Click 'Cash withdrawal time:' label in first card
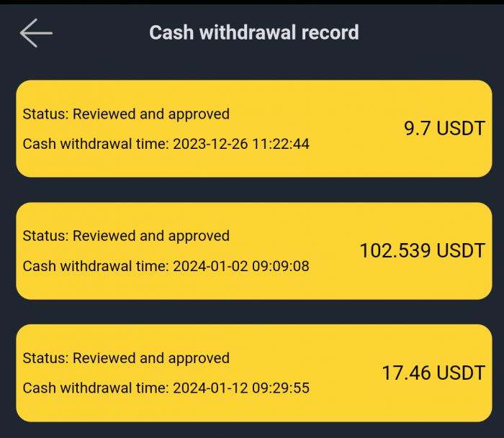The image size is (504, 438). click(96, 144)
